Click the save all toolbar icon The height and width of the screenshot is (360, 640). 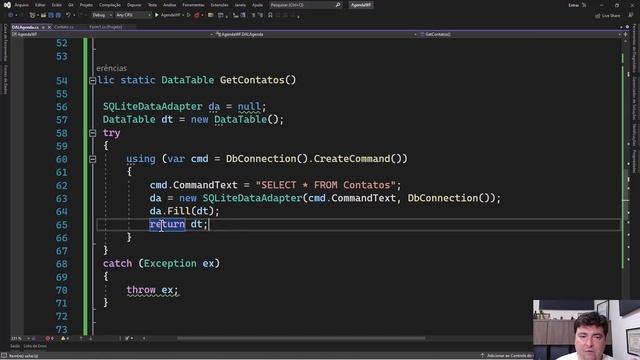click(58, 15)
